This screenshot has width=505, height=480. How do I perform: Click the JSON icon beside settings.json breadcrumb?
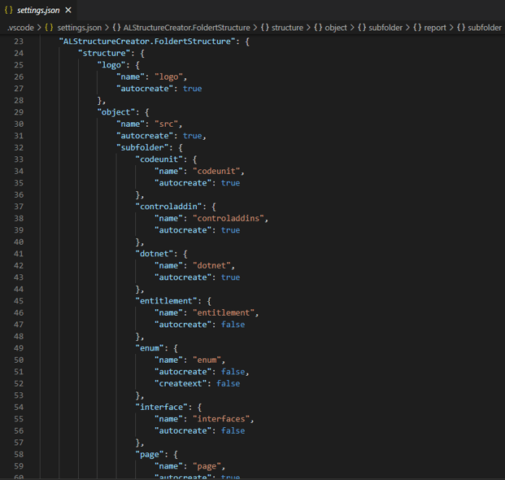point(49,28)
